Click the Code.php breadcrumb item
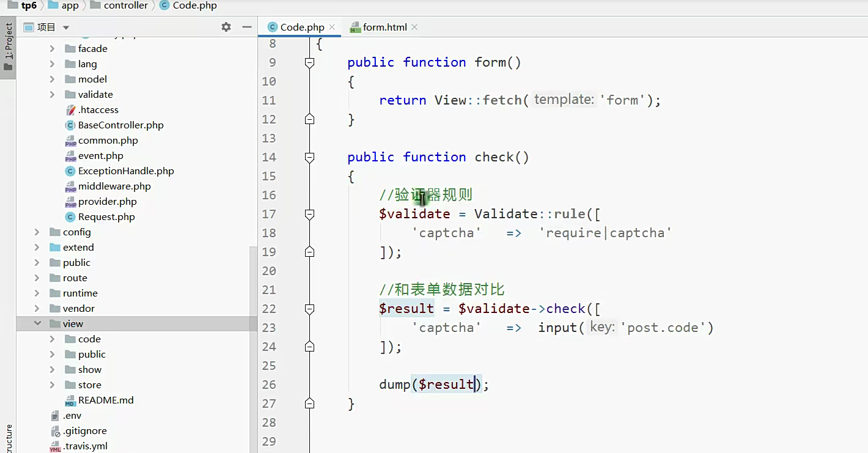 click(x=188, y=6)
